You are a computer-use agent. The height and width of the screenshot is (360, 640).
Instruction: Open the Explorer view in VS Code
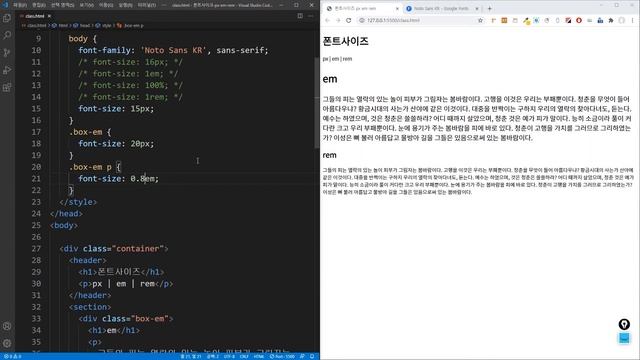(7, 18)
